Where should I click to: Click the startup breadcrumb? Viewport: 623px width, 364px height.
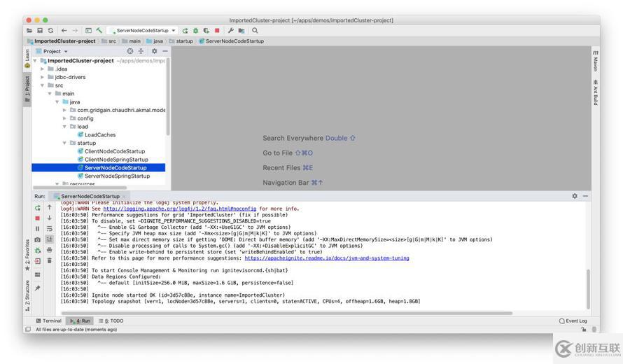(x=184, y=41)
